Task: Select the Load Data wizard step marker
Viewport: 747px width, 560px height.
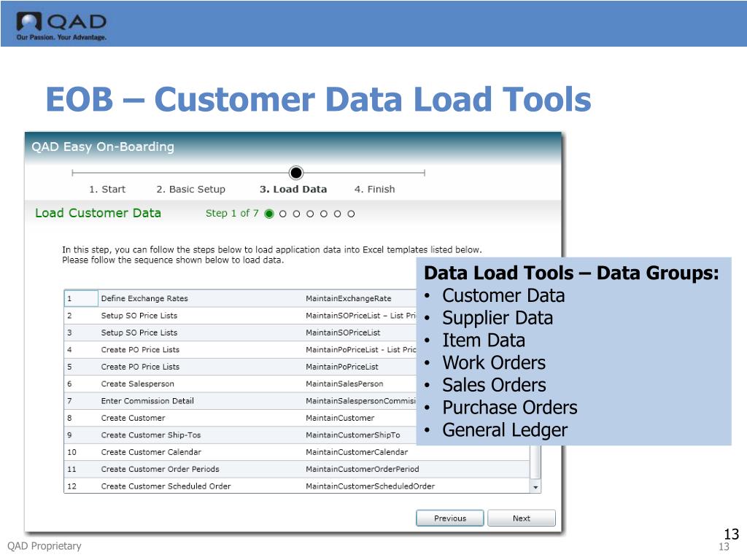Action: (296, 172)
